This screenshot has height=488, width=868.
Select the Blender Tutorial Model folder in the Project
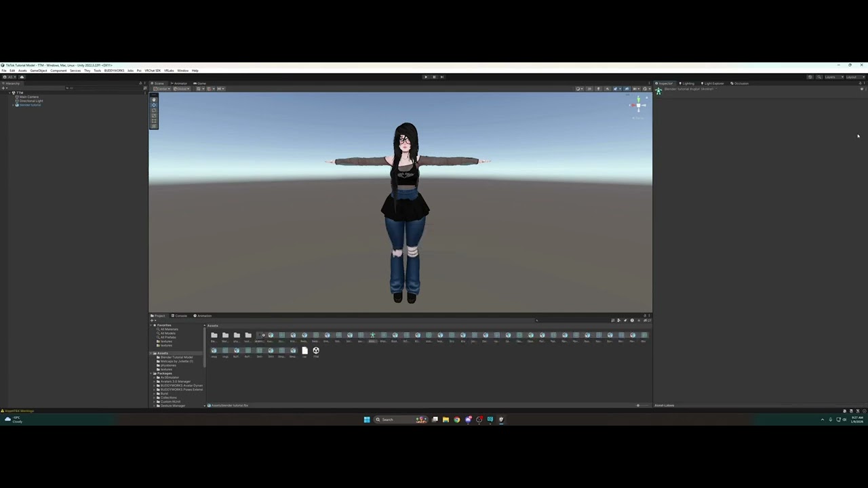click(175, 357)
